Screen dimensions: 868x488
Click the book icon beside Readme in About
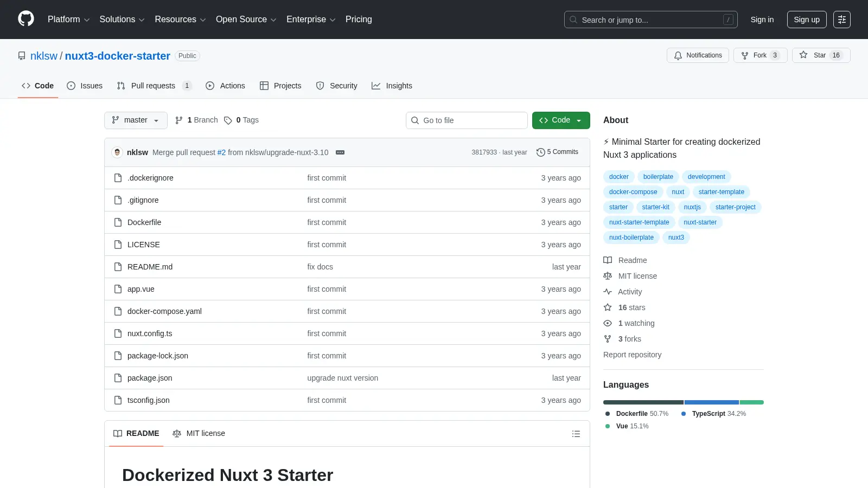[608, 260]
